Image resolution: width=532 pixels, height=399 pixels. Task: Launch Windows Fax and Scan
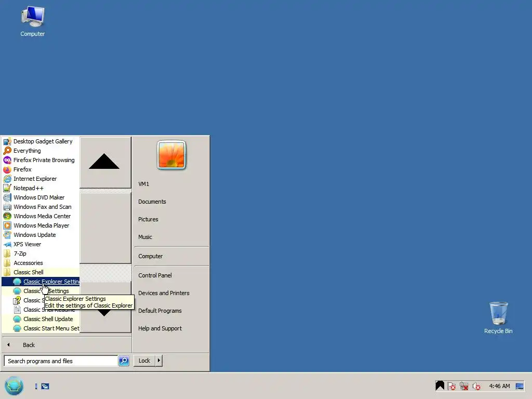41,207
